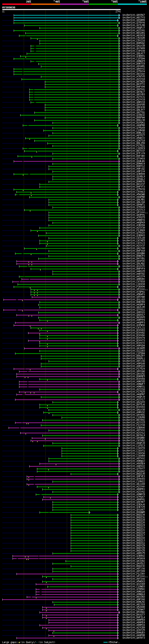The image size is (149, 644).
Task: Open the UniRef100_Q9XF90 hit label
Action: coord(134,261)
